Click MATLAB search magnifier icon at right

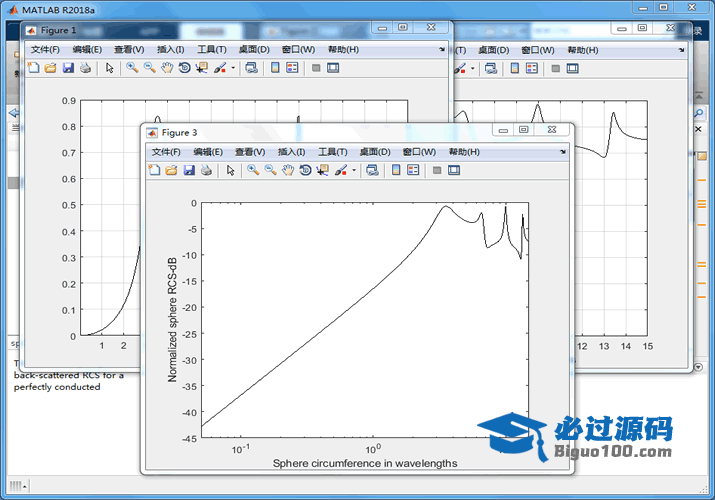pyautogui.click(x=699, y=113)
